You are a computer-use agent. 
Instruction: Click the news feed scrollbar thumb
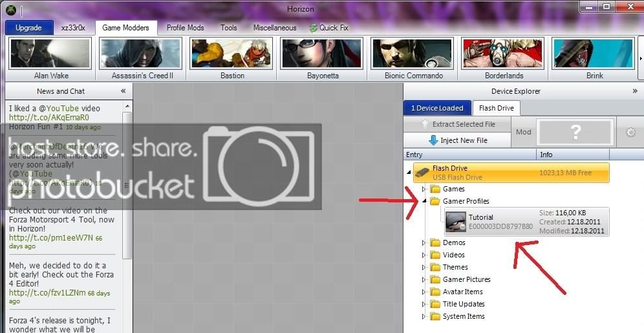(x=127, y=185)
